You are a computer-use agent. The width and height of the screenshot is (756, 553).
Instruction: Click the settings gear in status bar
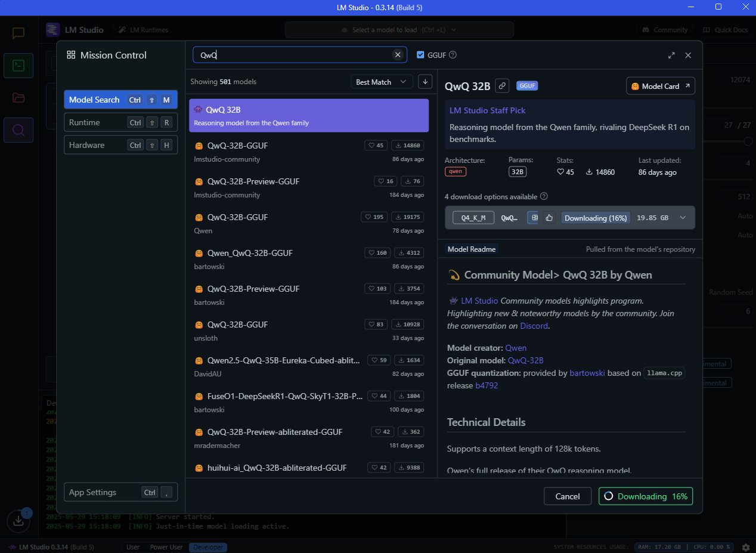[x=746, y=547]
